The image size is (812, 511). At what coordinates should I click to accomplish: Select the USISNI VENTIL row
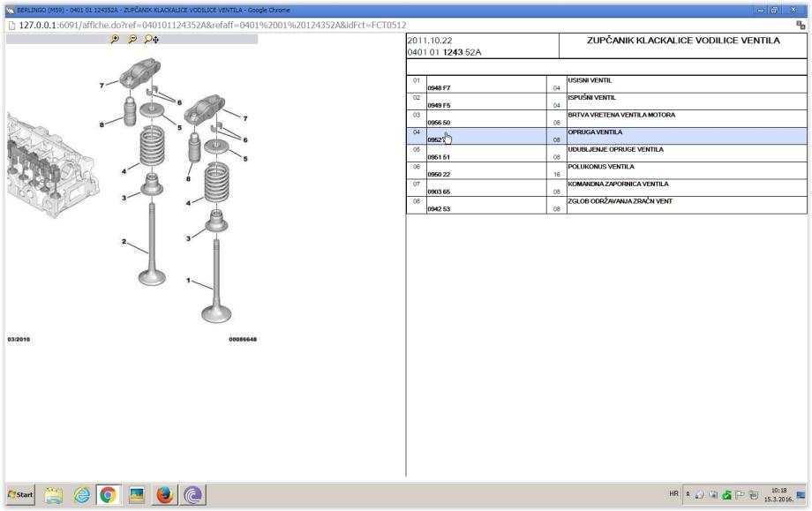606,85
